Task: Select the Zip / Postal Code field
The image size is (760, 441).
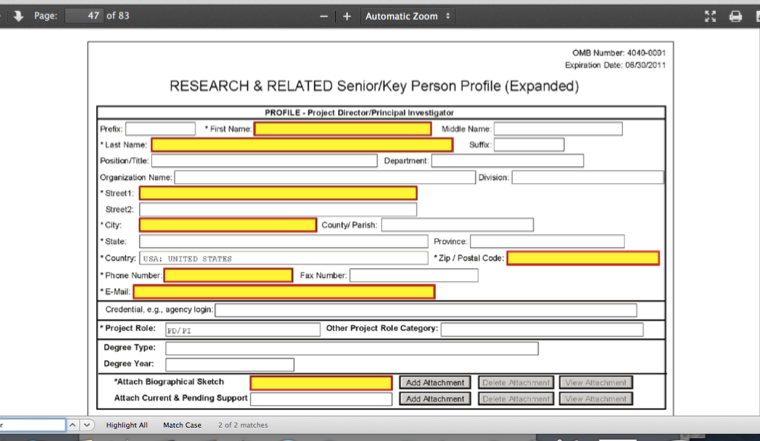Action: tap(582, 258)
